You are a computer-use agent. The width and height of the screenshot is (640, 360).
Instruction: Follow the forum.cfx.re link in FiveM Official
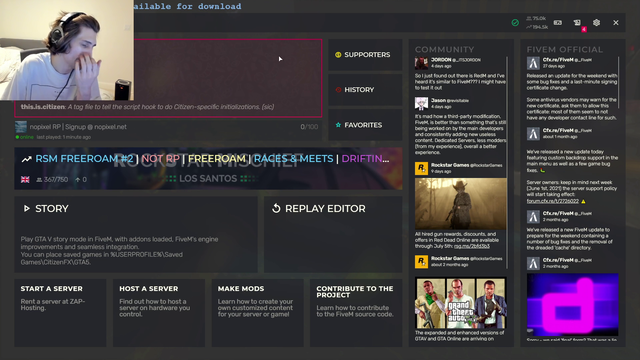tap(553, 201)
